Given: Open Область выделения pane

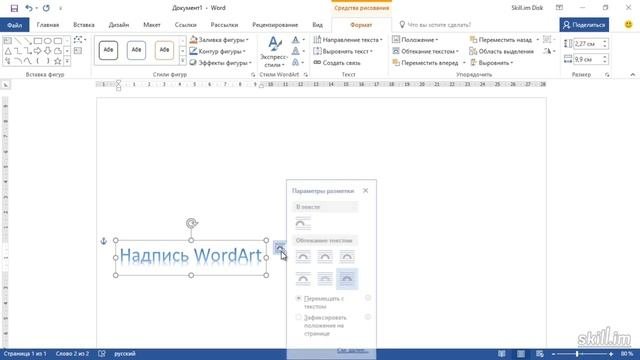Looking at the screenshot, I should (x=502, y=51).
